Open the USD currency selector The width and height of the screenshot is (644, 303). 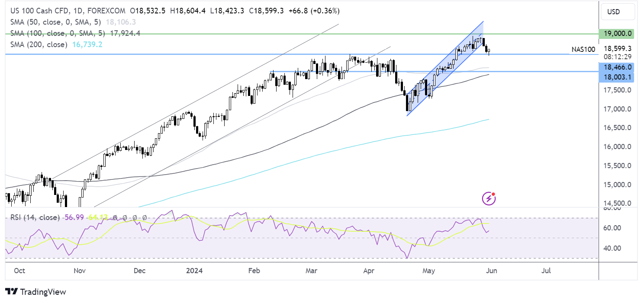pos(618,12)
